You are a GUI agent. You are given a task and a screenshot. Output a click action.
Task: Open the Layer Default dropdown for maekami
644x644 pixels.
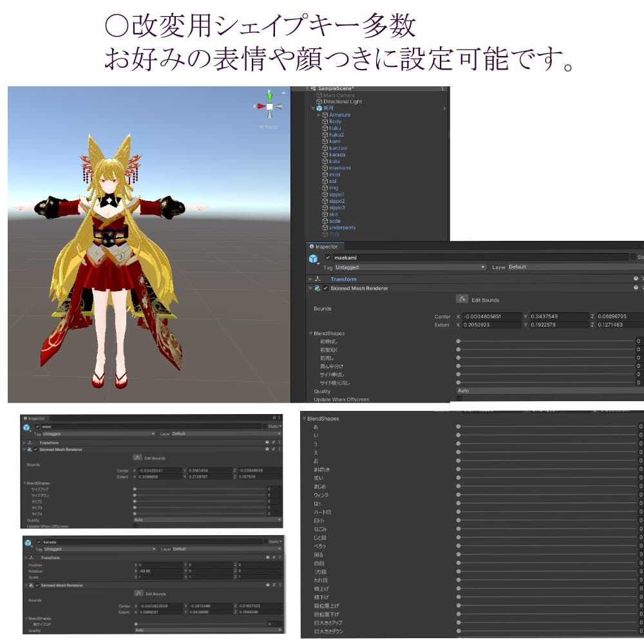[575, 267]
